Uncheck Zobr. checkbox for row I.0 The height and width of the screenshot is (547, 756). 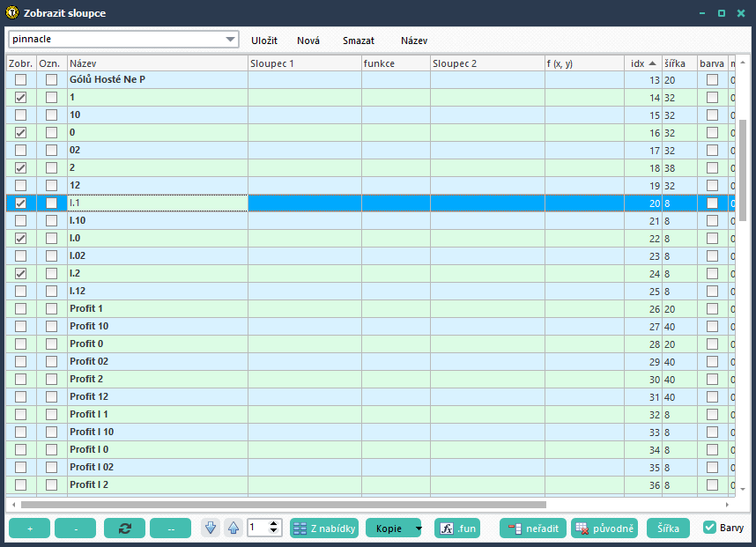(x=21, y=238)
